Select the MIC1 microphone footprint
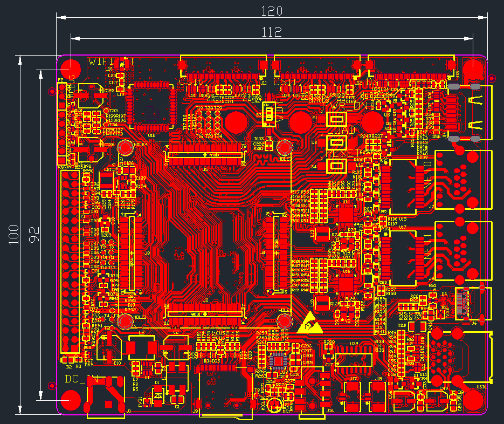Viewport: 504px width, 424px height. (275, 405)
